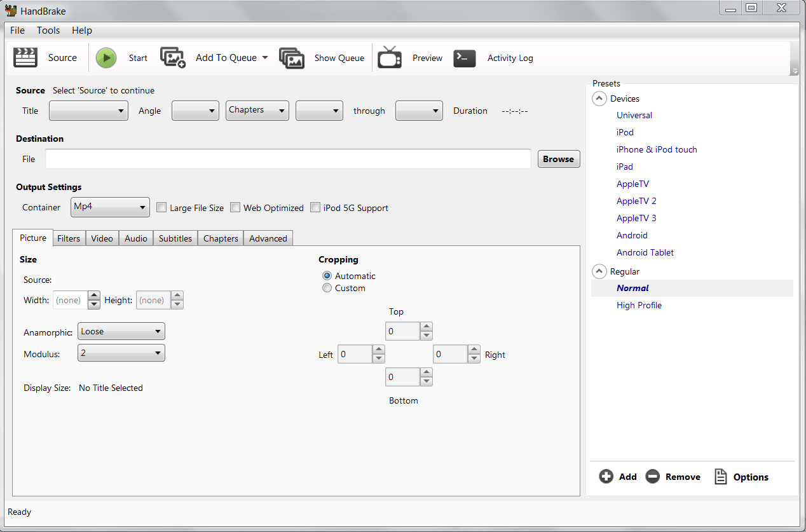Enable Web Optimized checkbox

click(x=235, y=207)
